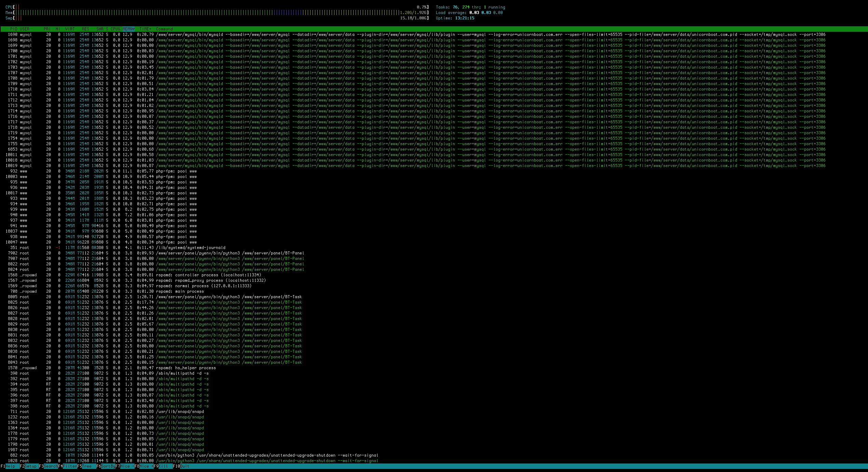
Task: Sort by the PRI column header
Action: coord(47,29)
